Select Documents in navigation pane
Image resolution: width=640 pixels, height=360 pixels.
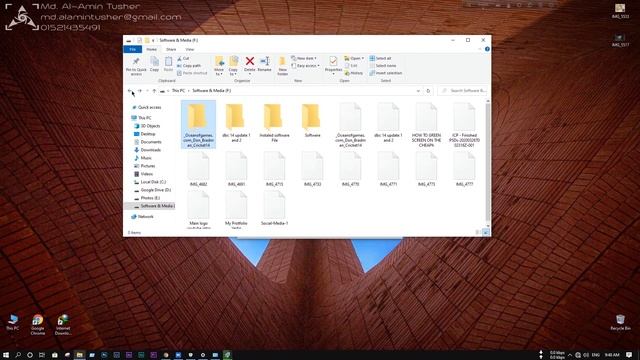148,142
